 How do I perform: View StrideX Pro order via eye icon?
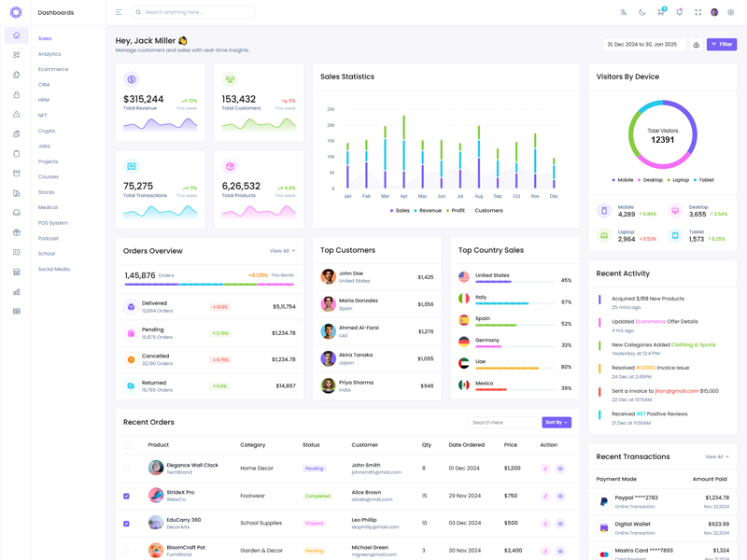tap(560, 496)
